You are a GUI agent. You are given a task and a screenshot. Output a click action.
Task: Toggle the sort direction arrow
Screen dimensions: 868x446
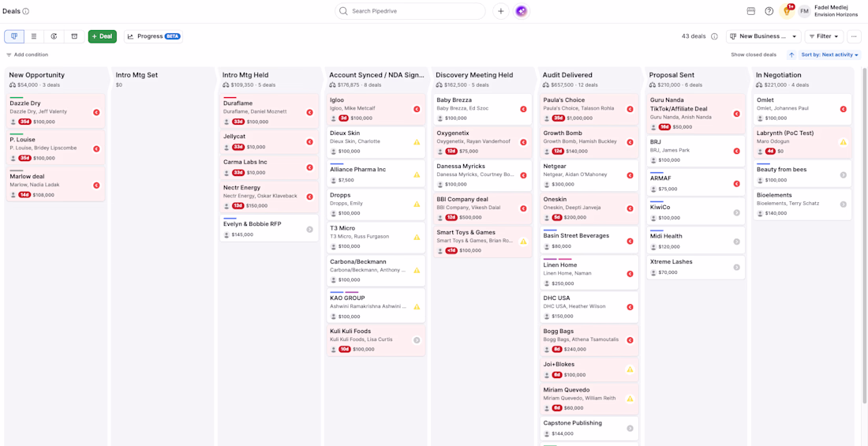[x=791, y=54]
